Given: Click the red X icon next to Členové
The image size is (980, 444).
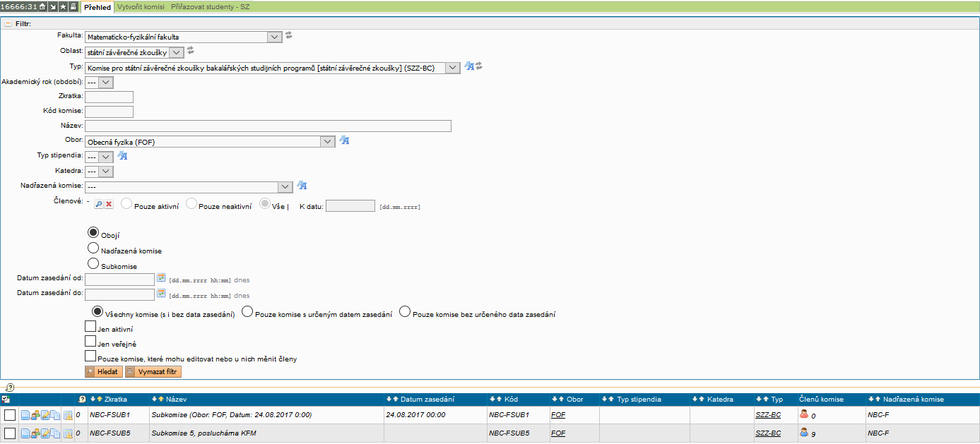Looking at the screenshot, I should [x=109, y=204].
